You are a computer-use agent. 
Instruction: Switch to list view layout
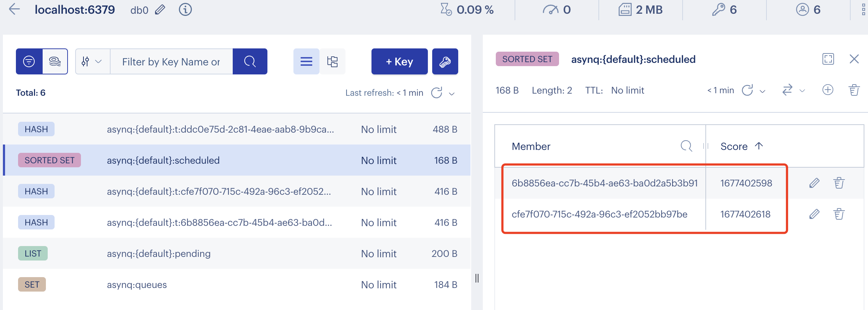point(306,62)
